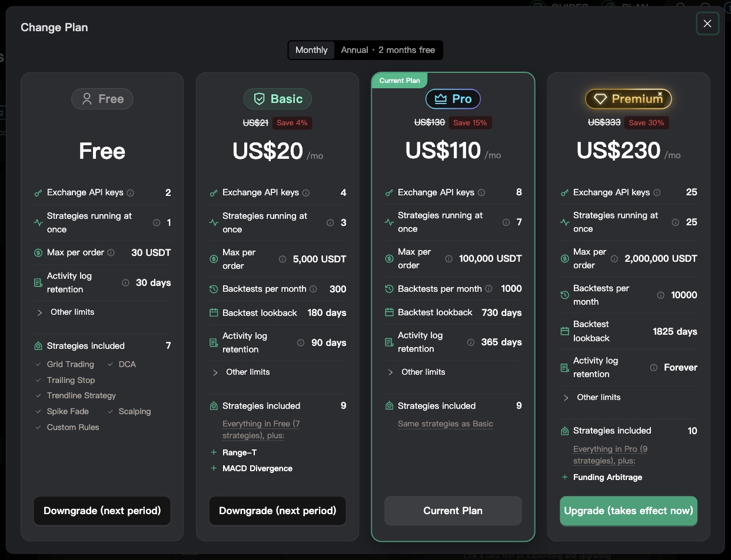731x560 pixels.
Task: Click info icon for Premium plan Activity log retention
Action: [x=654, y=368]
